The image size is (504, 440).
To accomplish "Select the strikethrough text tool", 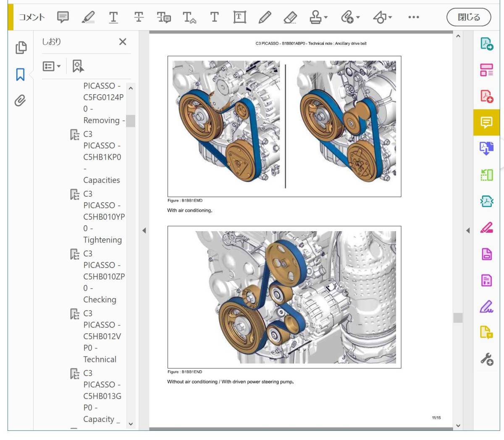I will (139, 17).
